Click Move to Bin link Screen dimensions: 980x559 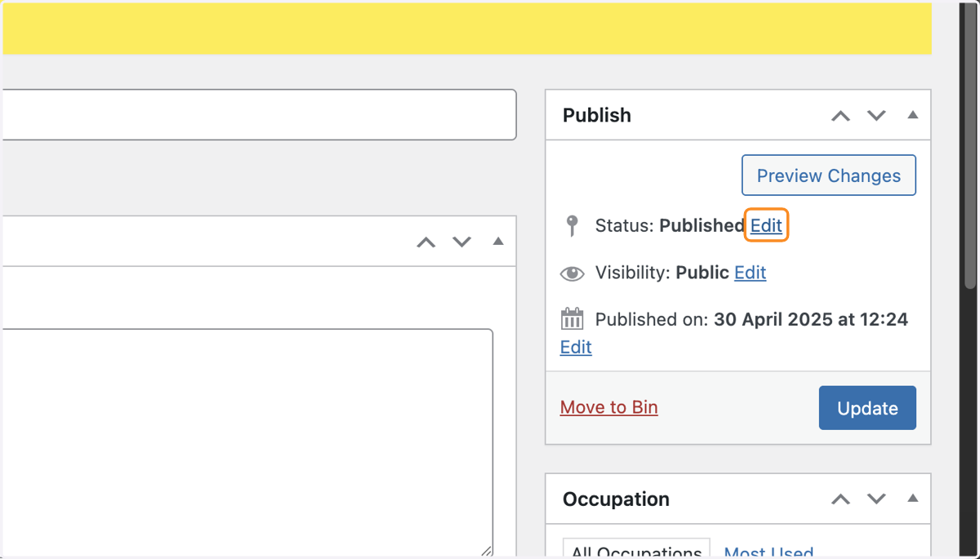click(x=608, y=407)
